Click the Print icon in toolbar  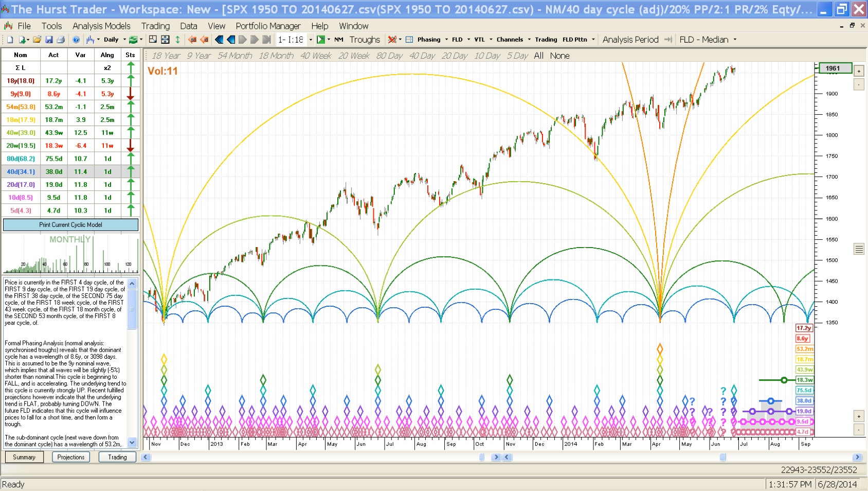click(x=61, y=40)
